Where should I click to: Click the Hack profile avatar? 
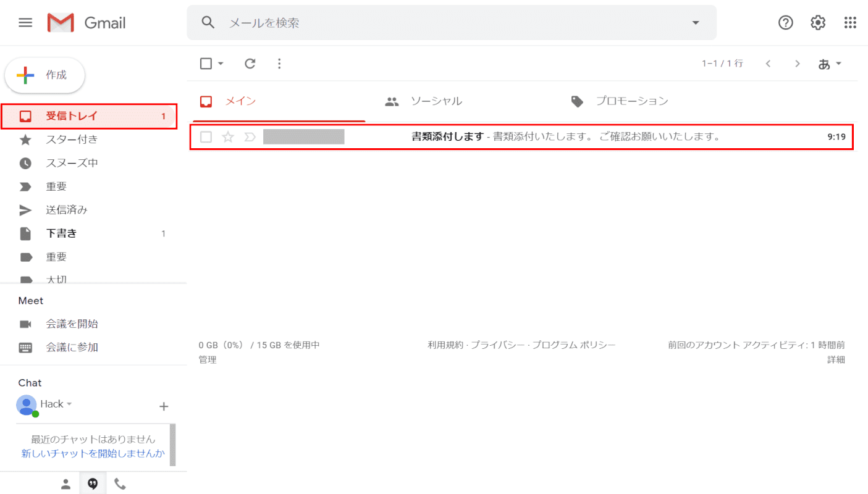[x=27, y=405]
